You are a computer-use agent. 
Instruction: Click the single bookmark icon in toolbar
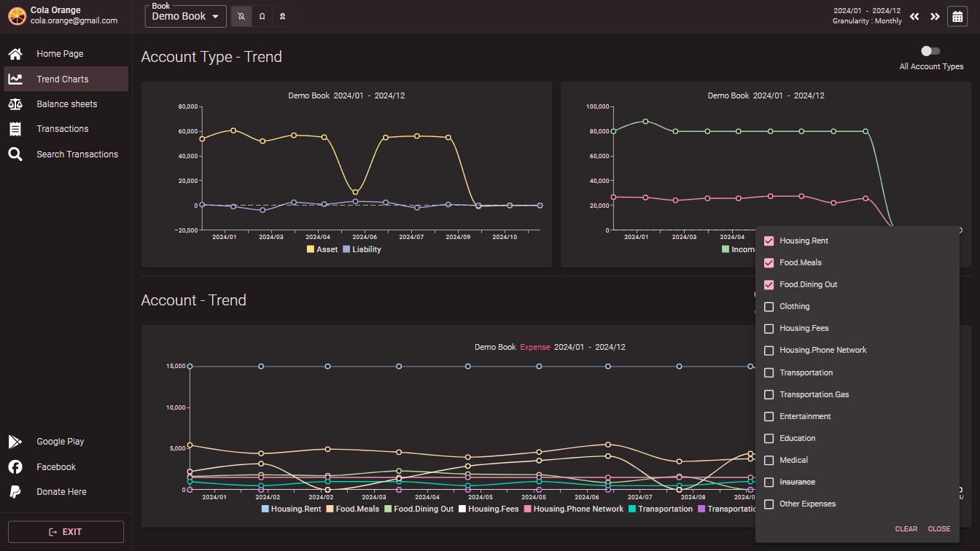click(262, 16)
